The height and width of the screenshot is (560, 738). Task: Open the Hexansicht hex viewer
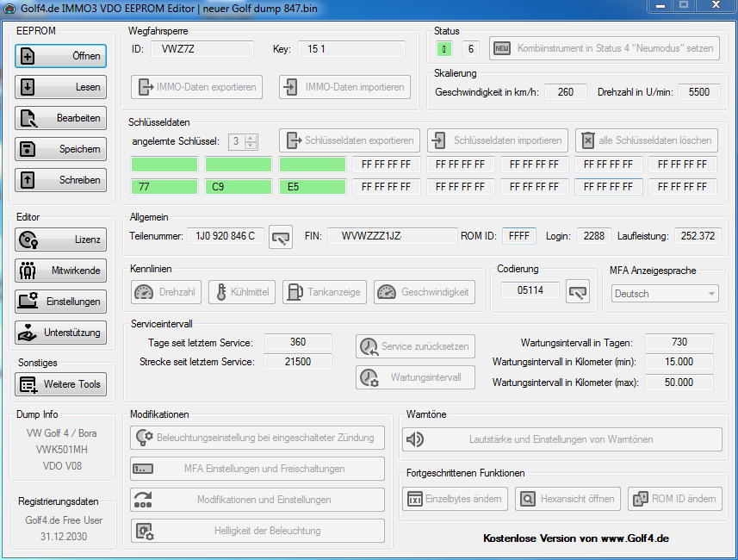point(567,498)
